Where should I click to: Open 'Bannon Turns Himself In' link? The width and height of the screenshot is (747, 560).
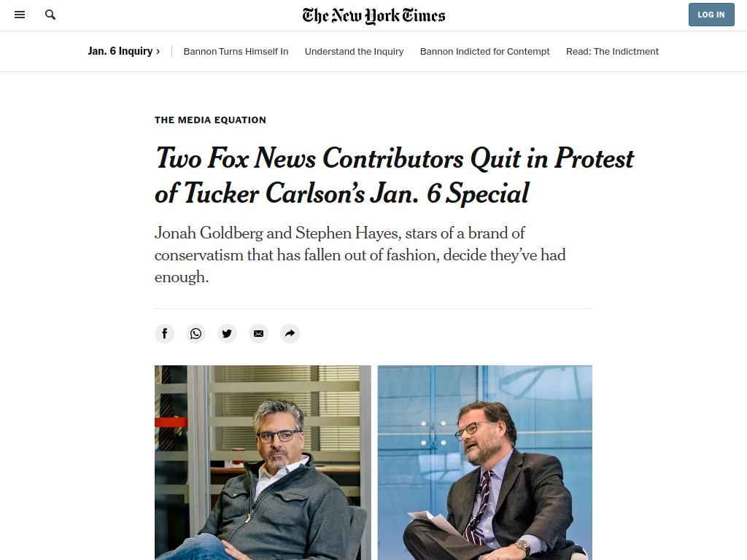pos(236,51)
